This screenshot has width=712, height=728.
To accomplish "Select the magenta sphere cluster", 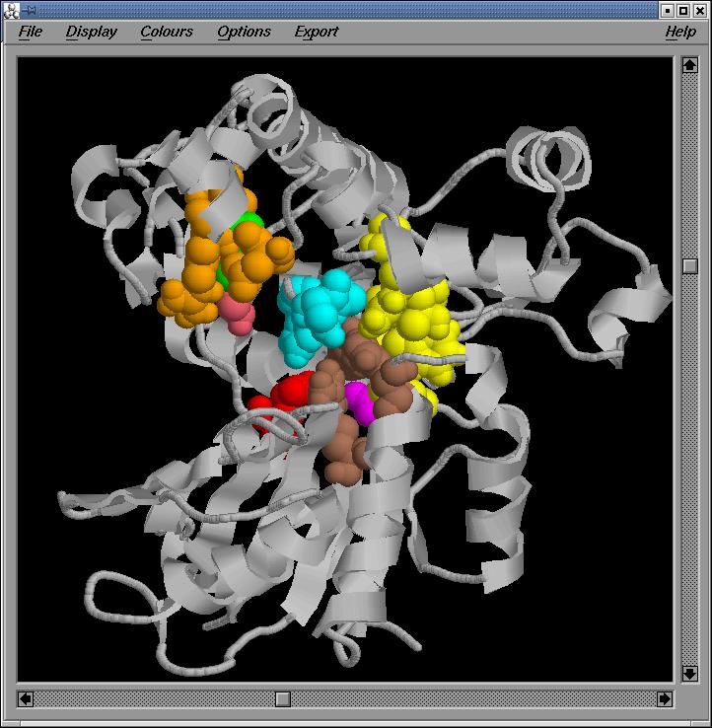I will point(359,405).
